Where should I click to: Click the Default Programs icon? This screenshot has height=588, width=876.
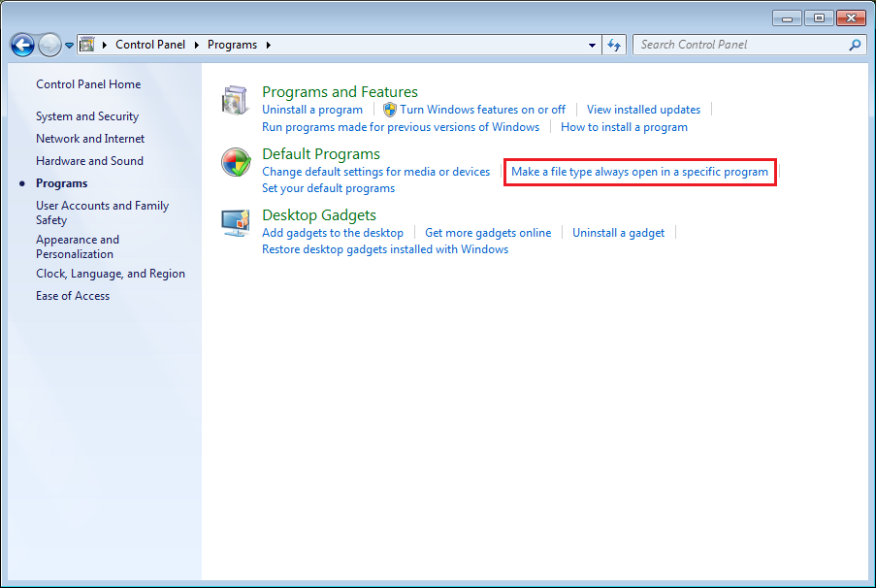236,163
